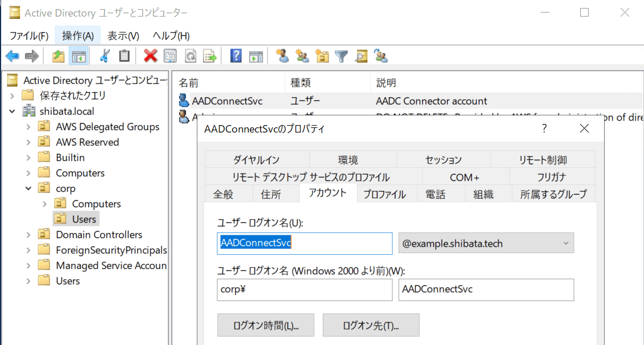
Task: Expand the ForeignSecurityPrincipals node
Action: 29,250
